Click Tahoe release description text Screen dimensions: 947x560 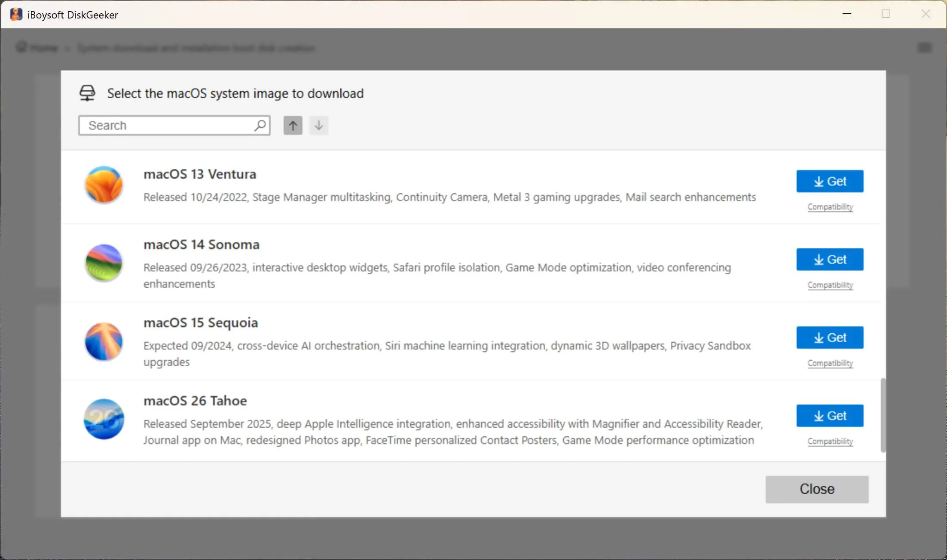453,432
